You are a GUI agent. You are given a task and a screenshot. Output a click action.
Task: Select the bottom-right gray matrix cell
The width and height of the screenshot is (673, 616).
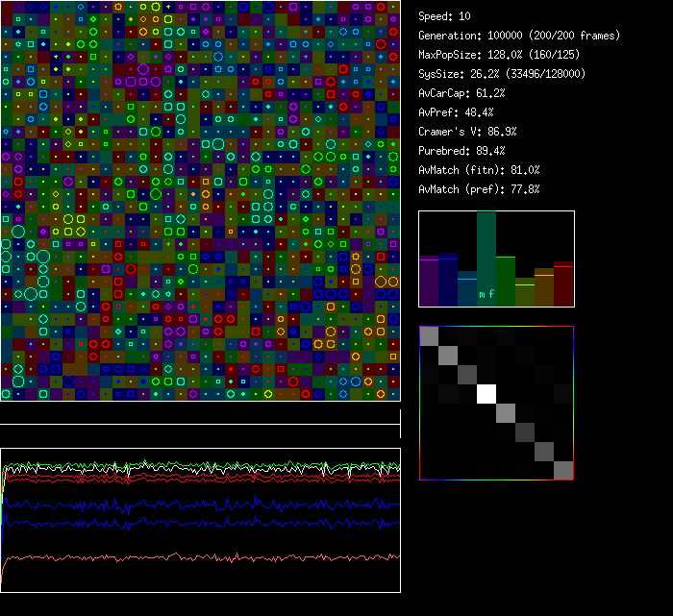(563, 470)
